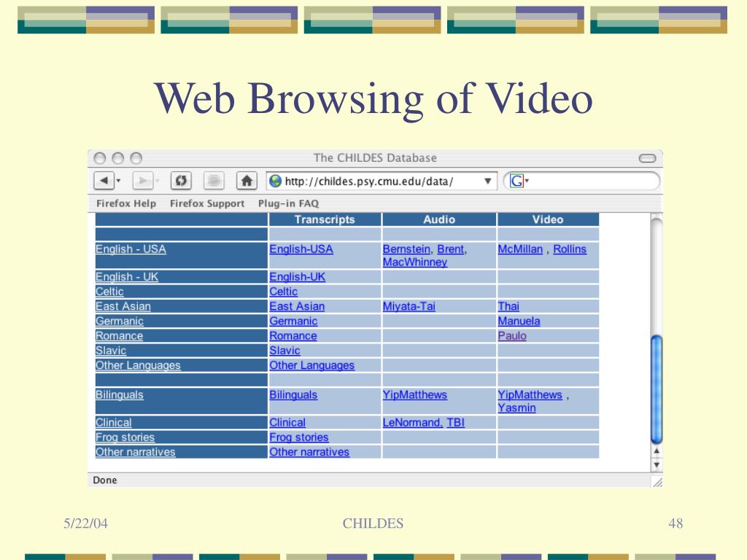Screen dimensions: 747x560
Task: Click the vertical scrollbar thumb
Action: coord(657,389)
